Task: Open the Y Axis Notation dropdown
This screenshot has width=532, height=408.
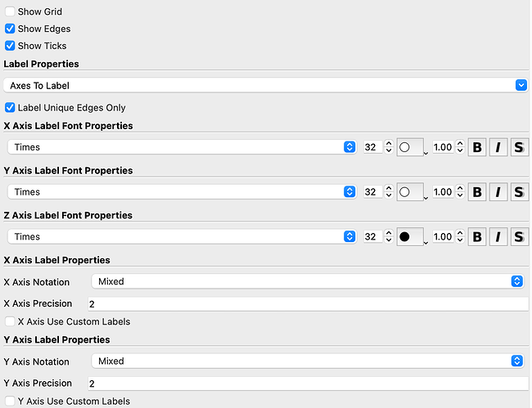Action: point(307,361)
